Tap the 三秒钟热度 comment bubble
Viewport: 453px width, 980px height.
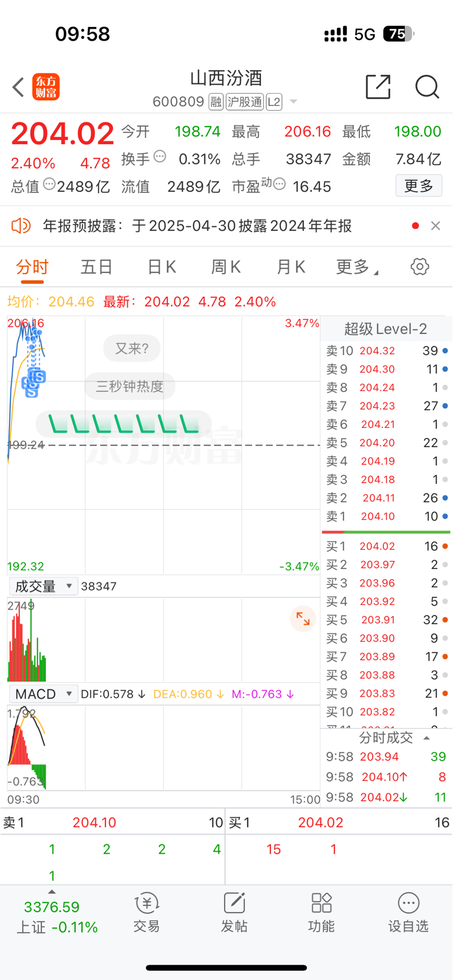[x=130, y=386]
